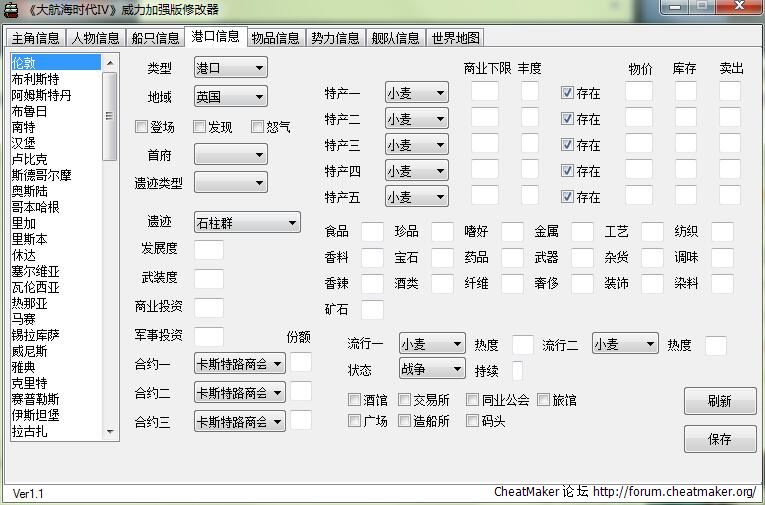Toggle the 怒气 checkbox
765x505 pixels.
[x=258, y=127]
